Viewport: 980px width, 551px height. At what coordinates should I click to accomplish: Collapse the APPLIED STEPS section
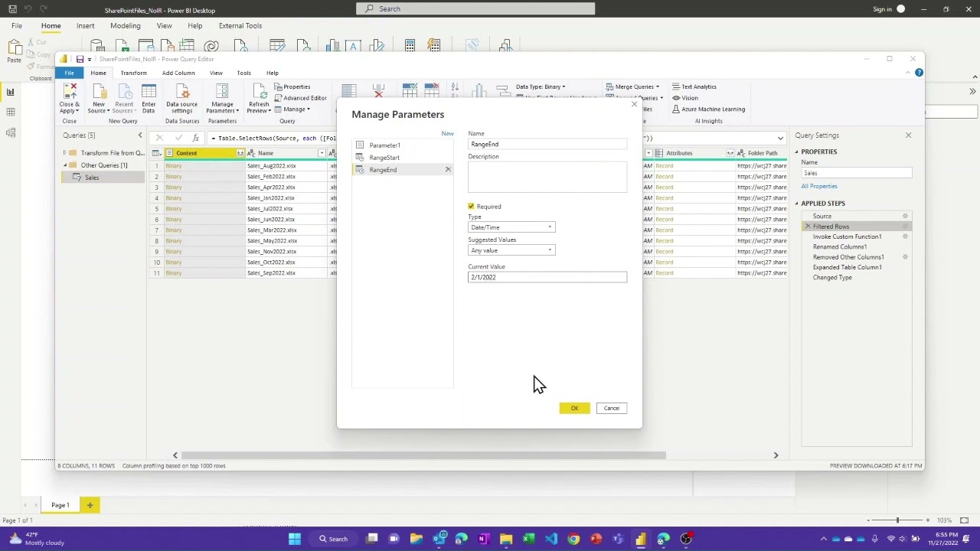[x=796, y=204]
